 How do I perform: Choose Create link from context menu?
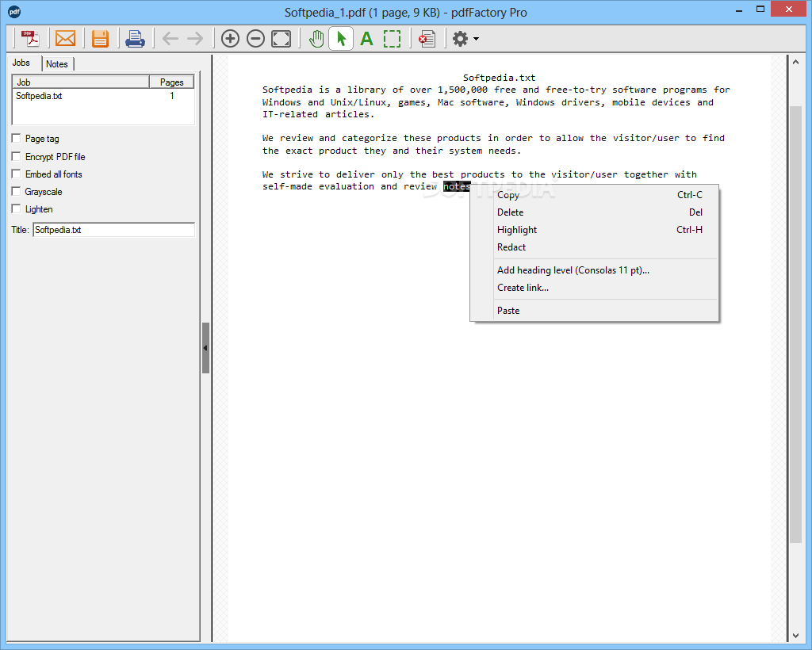pos(595,288)
